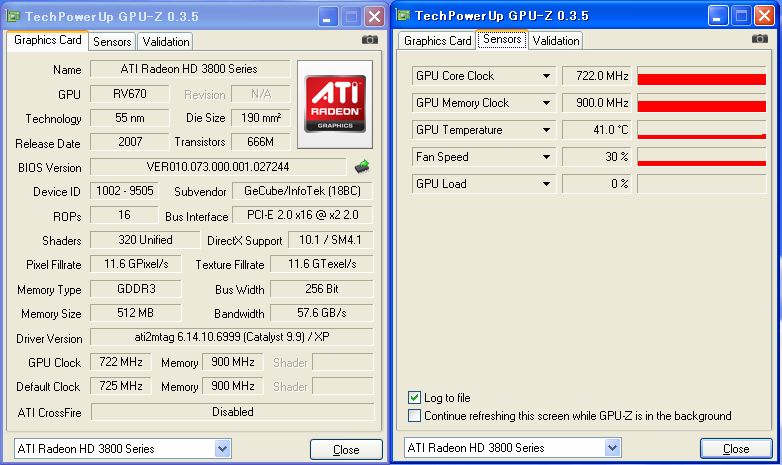Viewport: 782px width, 465px height.
Task: Click Pixel Fillrate value 11.6 GPixel/s
Action: tap(136, 264)
